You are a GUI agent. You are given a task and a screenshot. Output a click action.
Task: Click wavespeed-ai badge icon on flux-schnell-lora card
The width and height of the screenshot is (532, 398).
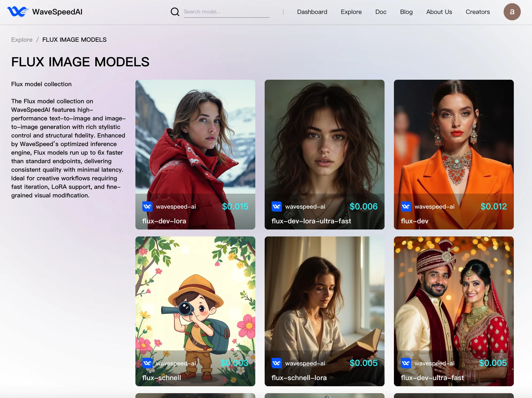pyautogui.click(x=276, y=363)
